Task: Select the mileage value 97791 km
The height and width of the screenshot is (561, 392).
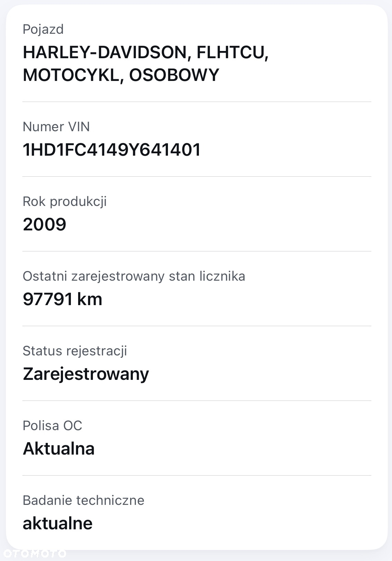Action: tap(62, 299)
